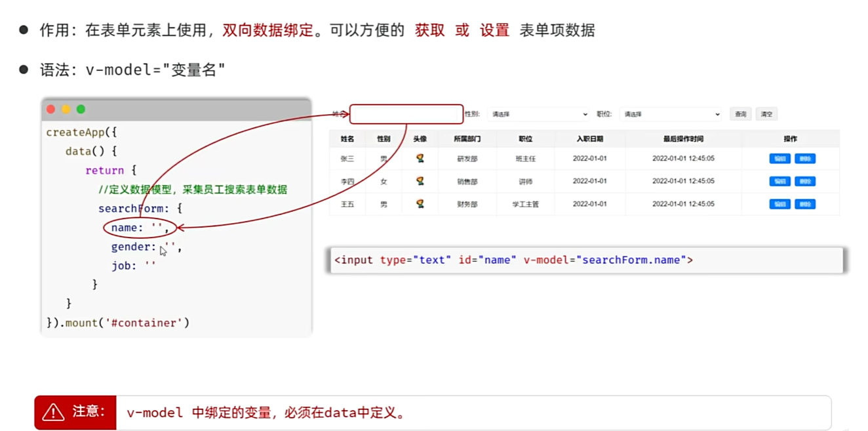Screen dimensions: 868x431
Task: Click the createApp({ code line
Action: click(x=81, y=133)
